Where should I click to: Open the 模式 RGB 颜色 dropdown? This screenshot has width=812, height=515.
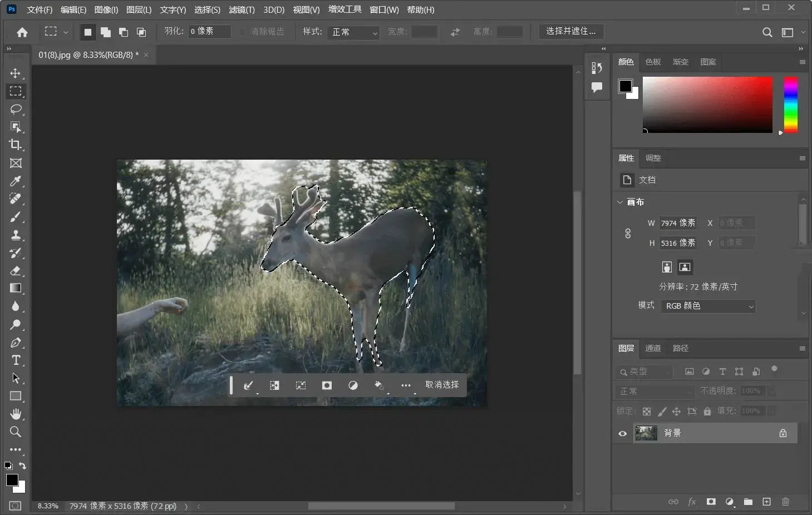pyautogui.click(x=708, y=306)
